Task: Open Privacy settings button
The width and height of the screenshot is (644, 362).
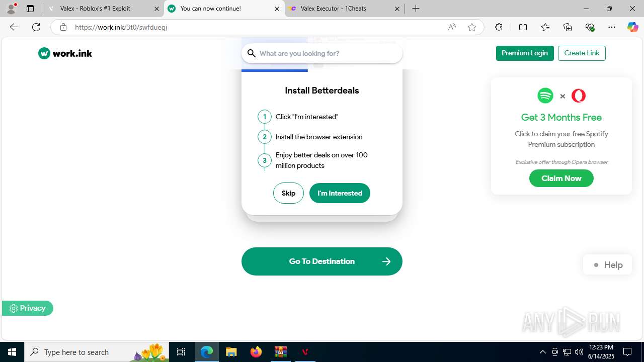Action: pos(28,308)
